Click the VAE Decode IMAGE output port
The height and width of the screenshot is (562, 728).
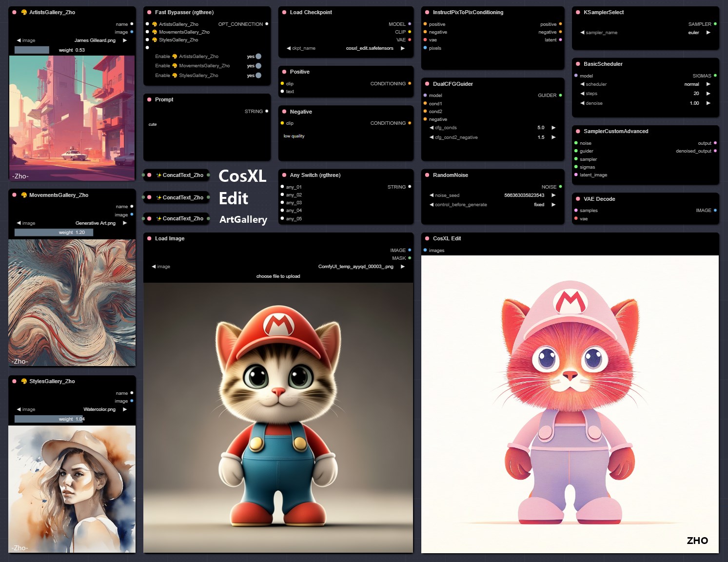tap(715, 211)
